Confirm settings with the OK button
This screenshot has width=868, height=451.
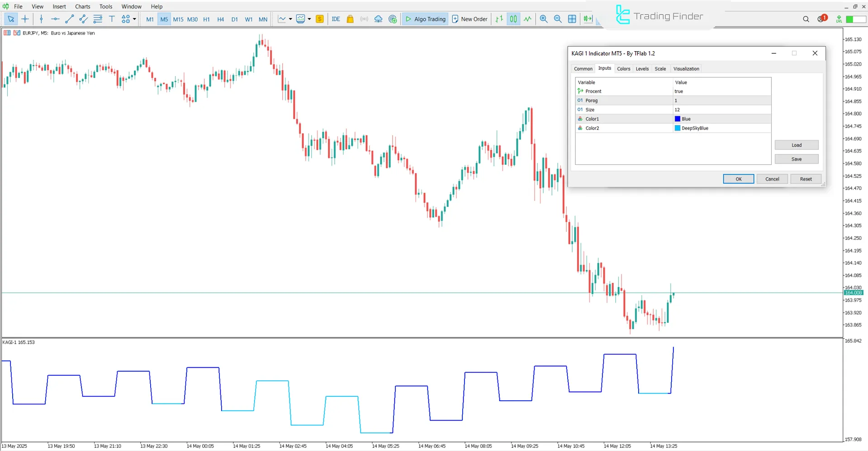[x=738, y=179]
